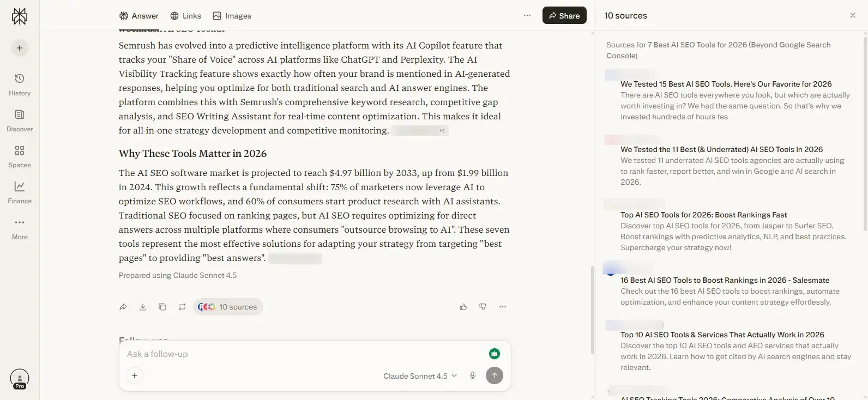Open Discover in the sidebar

pos(20,120)
